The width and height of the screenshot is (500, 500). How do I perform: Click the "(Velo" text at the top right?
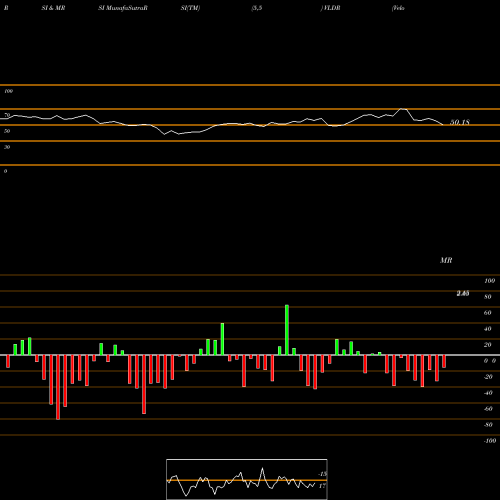pos(398,8)
